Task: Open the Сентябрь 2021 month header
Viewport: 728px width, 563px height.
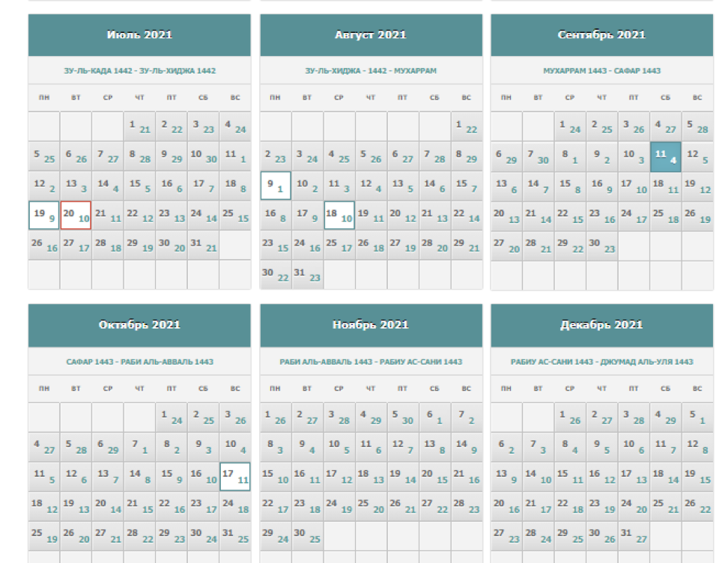Action: [601, 34]
